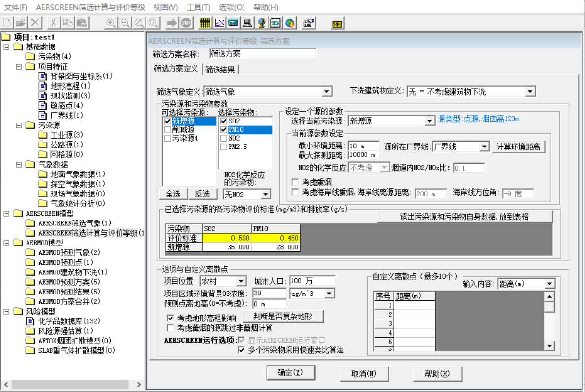Check the 污染源4 checkbox
Screen dimensions: 585x392
167,138
